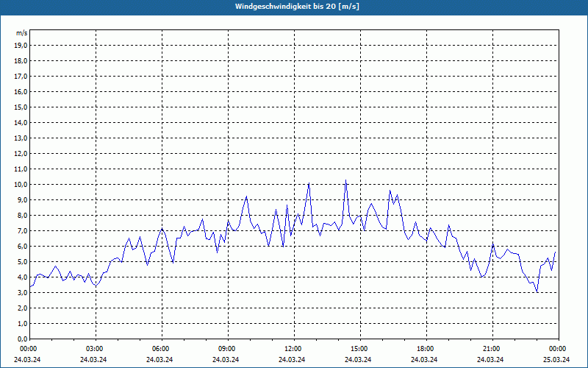The height and width of the screenshot is (368, 588).
Task: Click the 15:00 time label
Action: (x=360, y=349)
